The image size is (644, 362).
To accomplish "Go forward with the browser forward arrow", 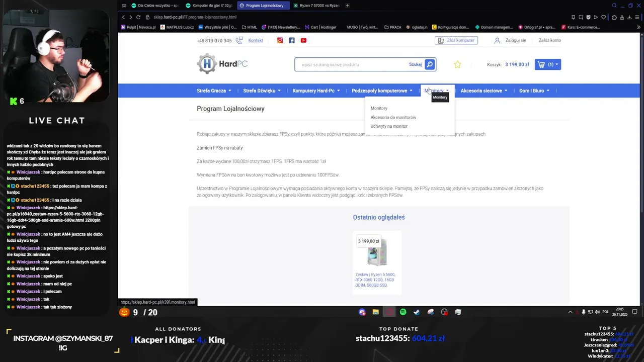I will 131,17.
